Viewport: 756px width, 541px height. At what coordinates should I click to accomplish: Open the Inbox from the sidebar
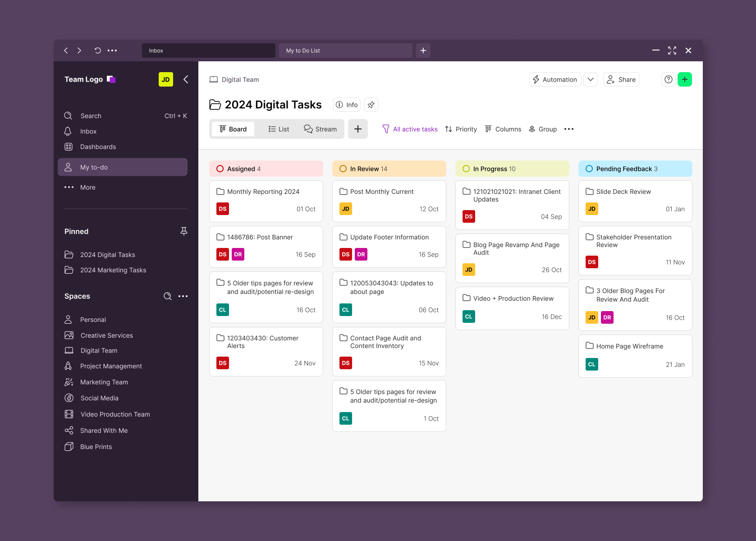88,131
